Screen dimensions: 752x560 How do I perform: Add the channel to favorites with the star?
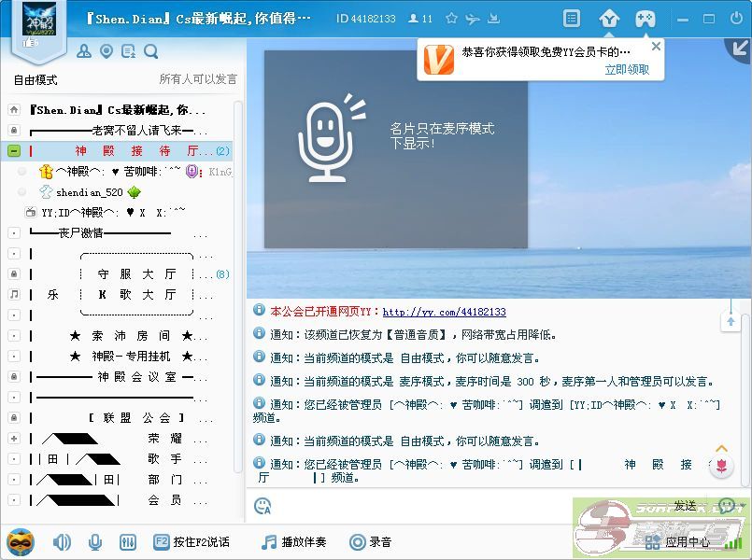coord(452,19)
